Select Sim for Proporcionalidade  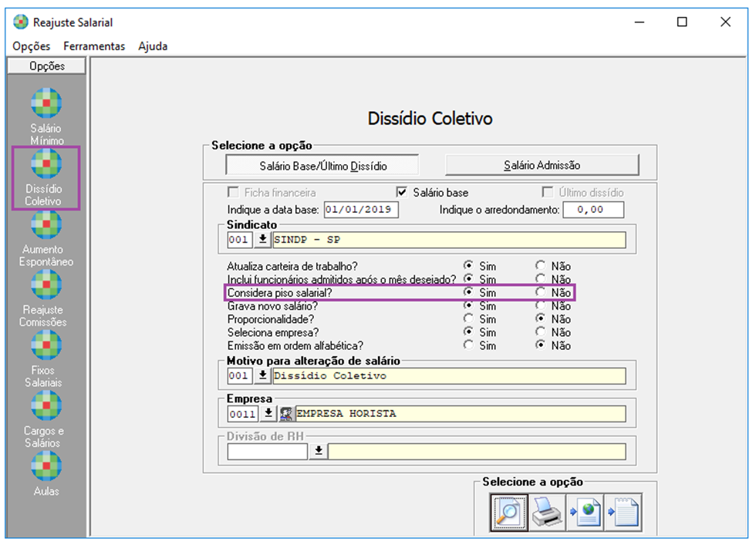pos(468,318)
